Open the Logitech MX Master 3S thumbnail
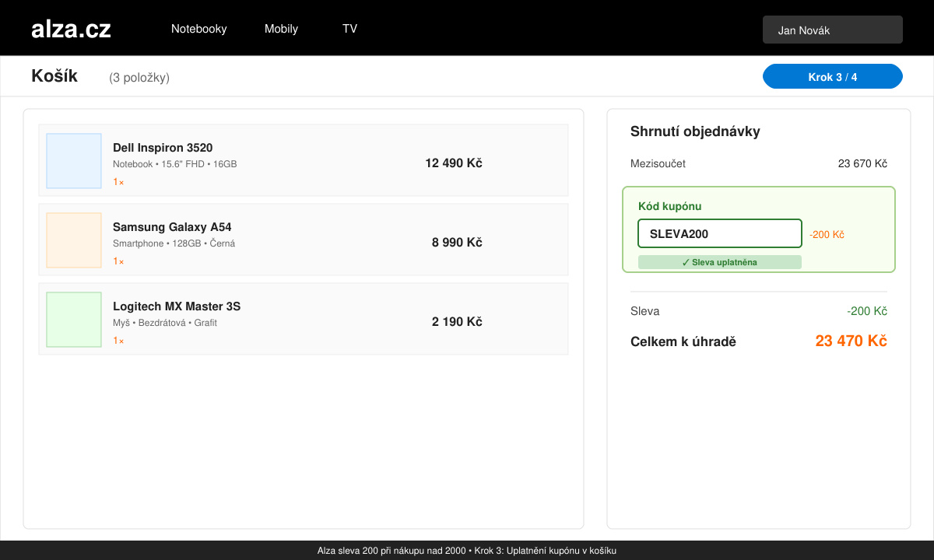934x560 pixels. 74,320
